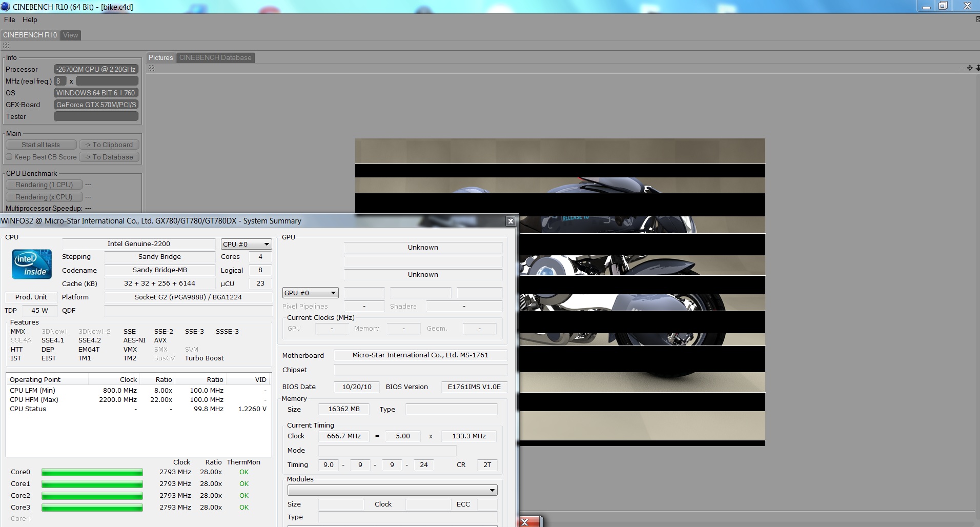Switch to the View tab
Image resolution: width=980 pixels, height=527 pixels.
point(71,35)
